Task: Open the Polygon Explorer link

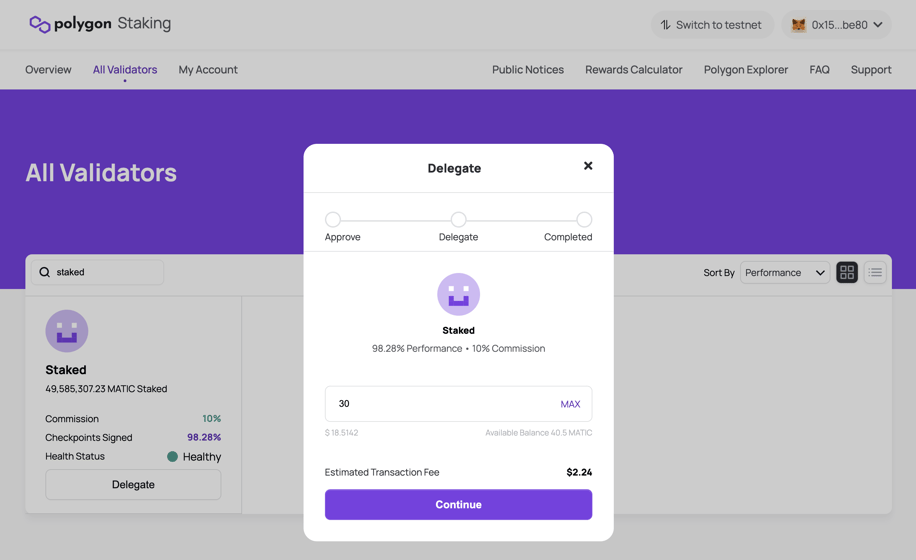Action: pyautogui.click(x=745, y=69)
